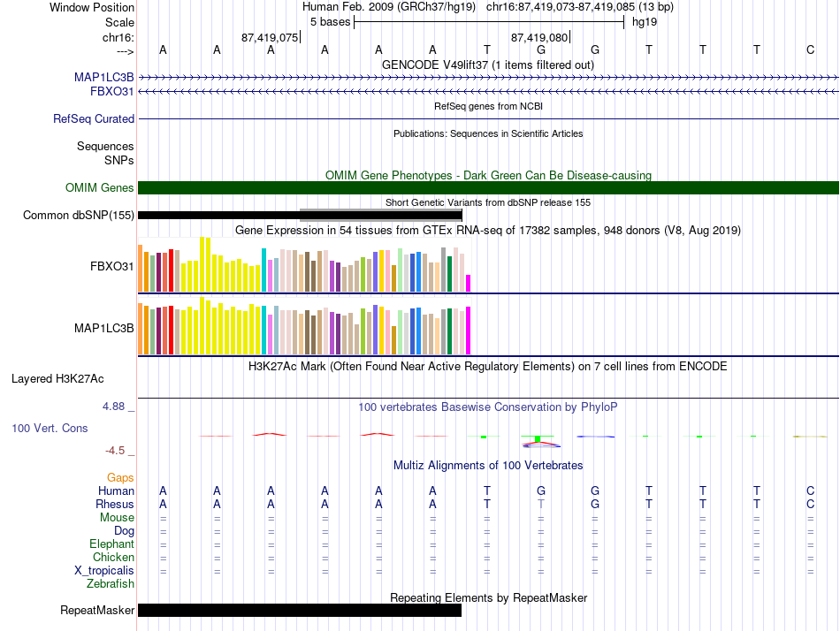Screen dimensions: 840x631
Task: Click the chr16 87,419,080 position marker
Action: [540, 37]
